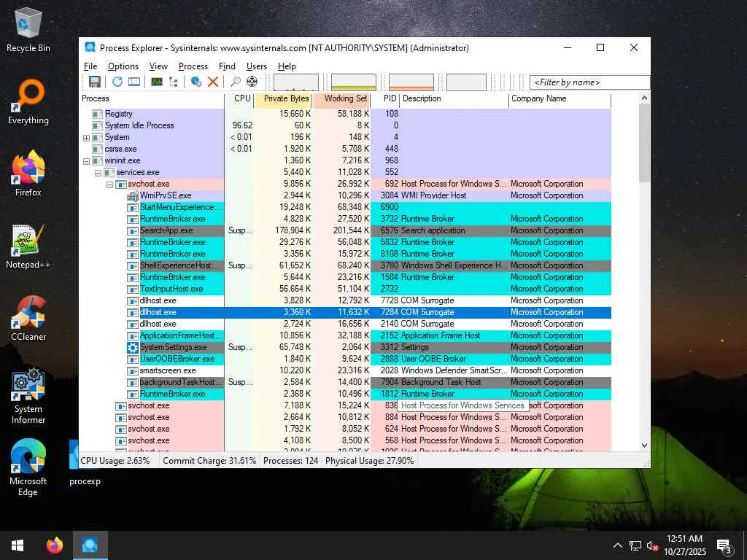Select the Recycle Bin desktop icon
This screenshot has width=747, height=560.
(28, 30)
